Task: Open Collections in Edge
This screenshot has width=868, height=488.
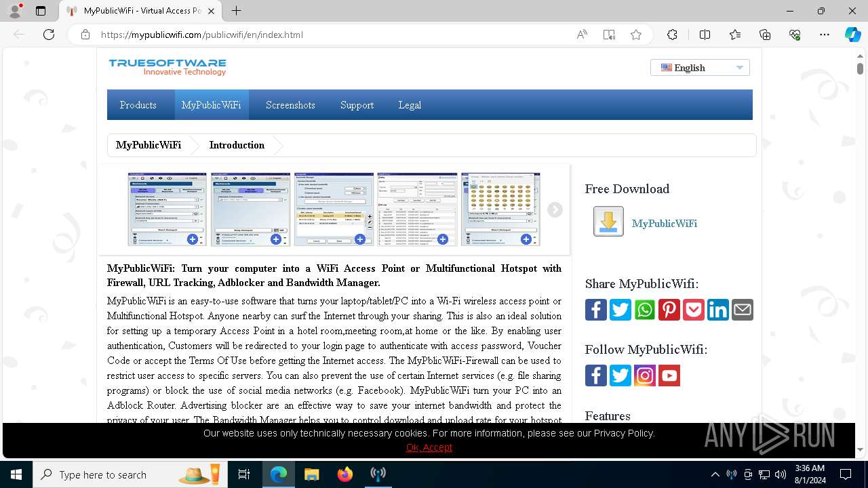Action: pyautogui.click(x=765, y=35)
